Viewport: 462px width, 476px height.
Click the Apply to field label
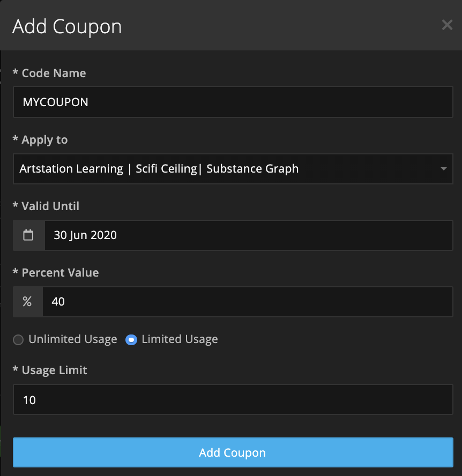tap(40, 140)
